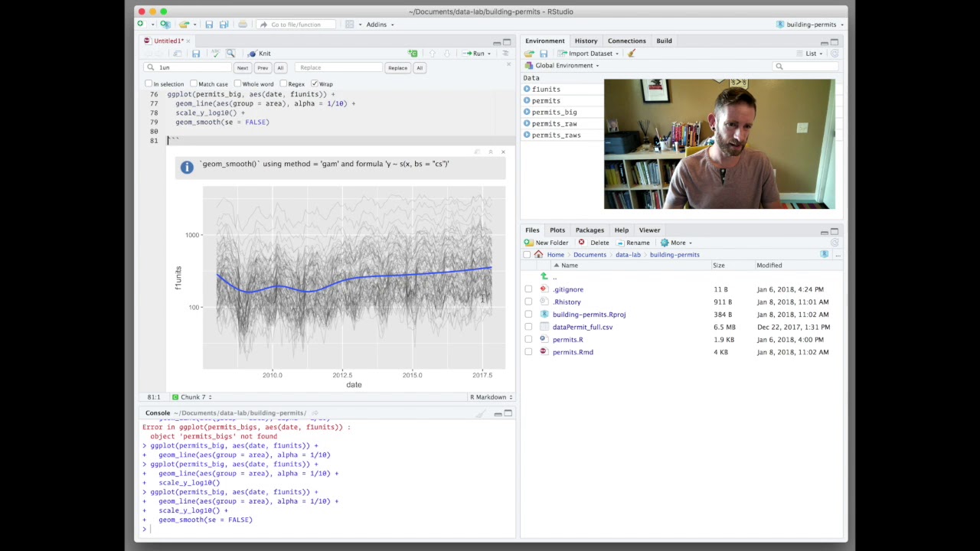Check the box for .gitignore
The image size is (980, 551).
(x=528, y=289)
